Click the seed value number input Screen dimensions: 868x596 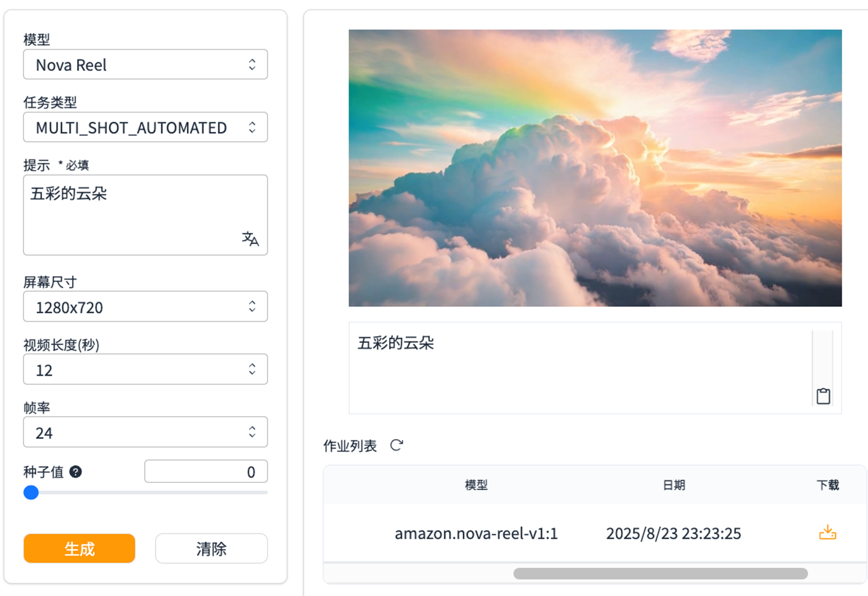coord(206,471)
